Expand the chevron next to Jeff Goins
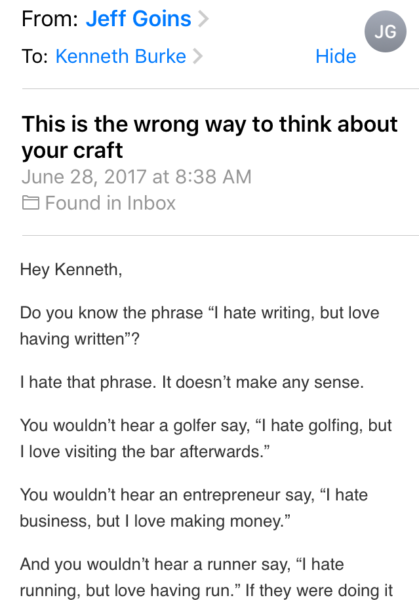Viewport: 419px width, 600px height. click(204, 18)
